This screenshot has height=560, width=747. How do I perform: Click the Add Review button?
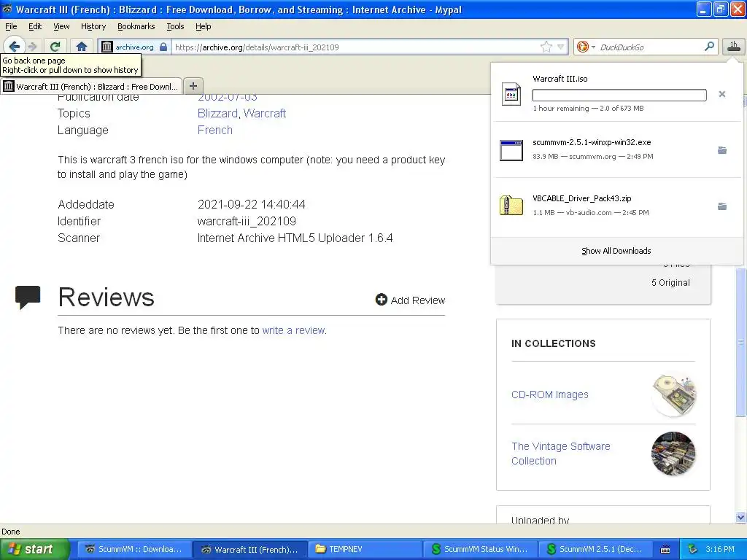(x=410, y=300)
